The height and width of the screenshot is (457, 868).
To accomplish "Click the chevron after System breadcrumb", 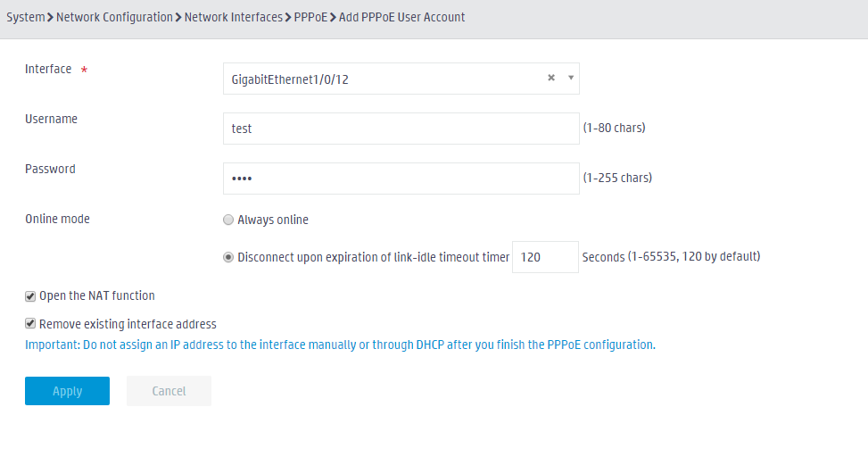I will [x=50, y=18].
